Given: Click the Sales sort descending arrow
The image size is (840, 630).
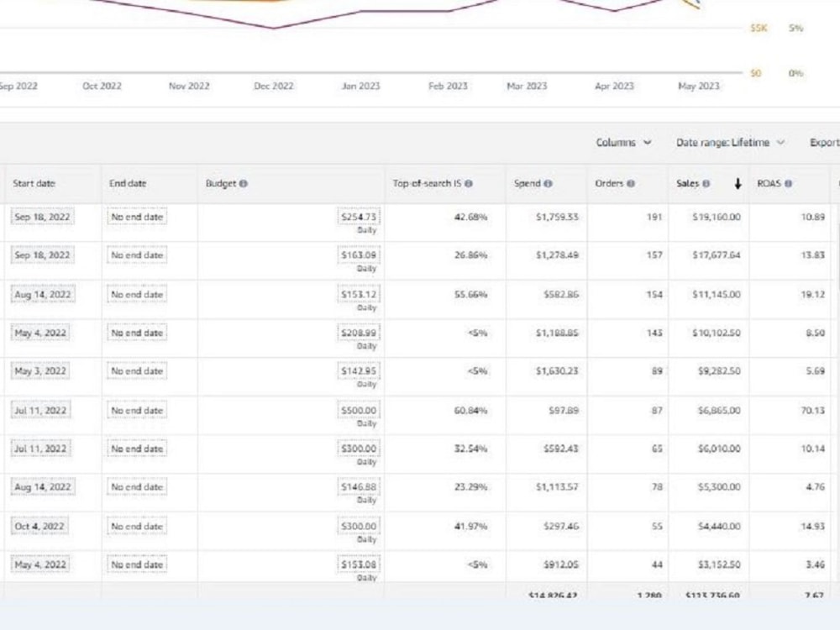Looking at the screenshot, I should pyautogui.click(x=738, y=184).
